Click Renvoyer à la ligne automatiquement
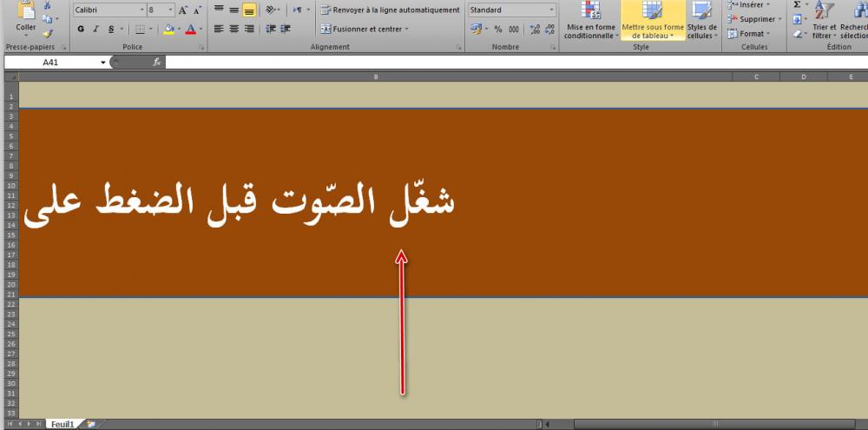The height and width of the screenshot is (430, 868). (x=391, y=10)
